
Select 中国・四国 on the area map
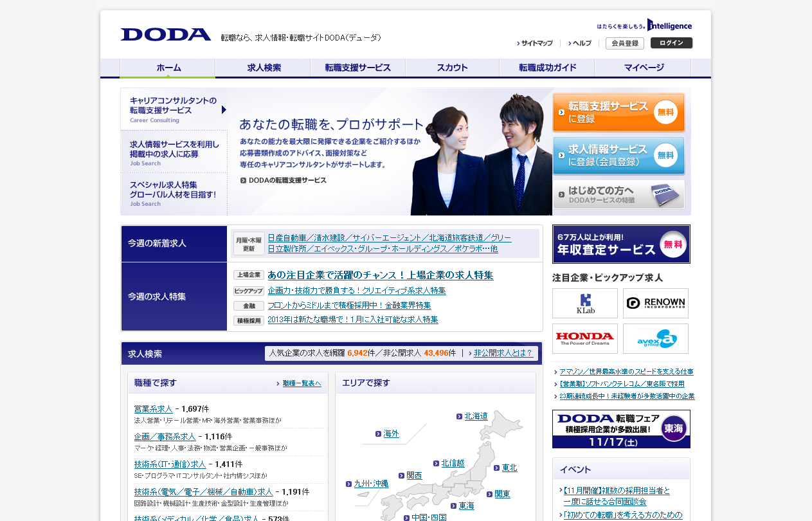[x=429, y=518]
